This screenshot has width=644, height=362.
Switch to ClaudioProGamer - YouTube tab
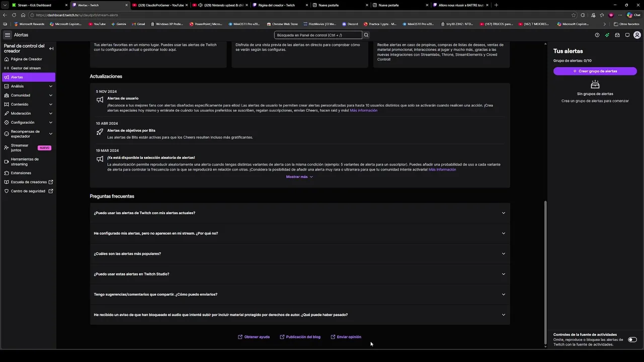pyautogui.click(x=160, y=5)
